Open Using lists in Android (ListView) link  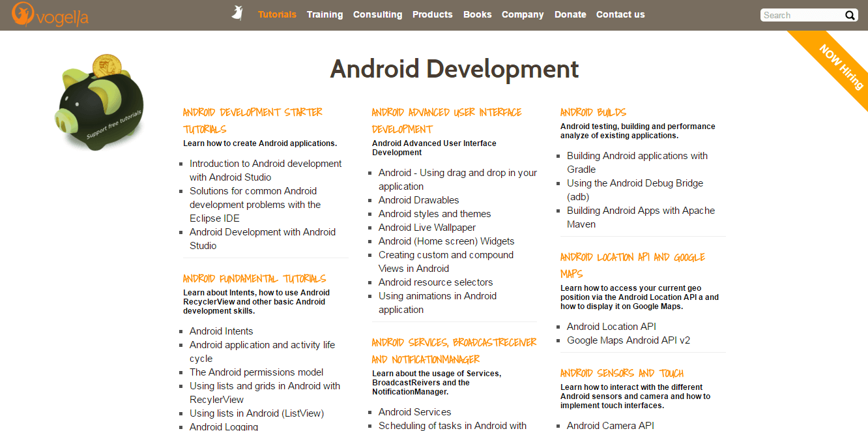coord(257,413)
